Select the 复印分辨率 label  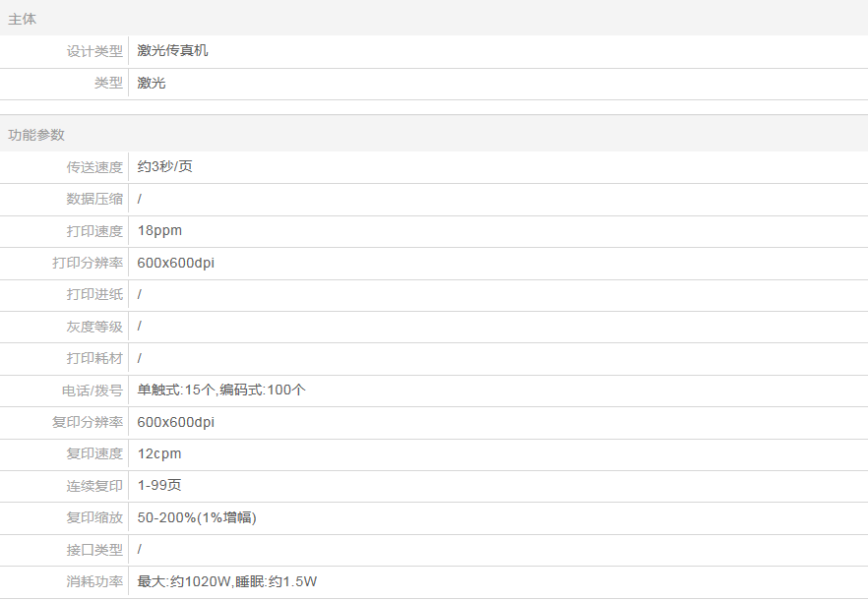tap(88, 422)
